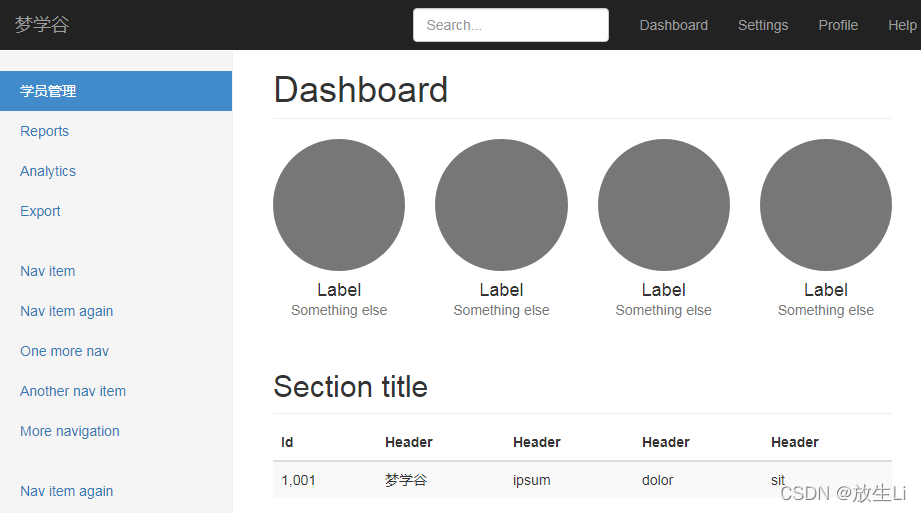
Task: Select "More navigation" in the sidebar
Action: coord(70,431)
